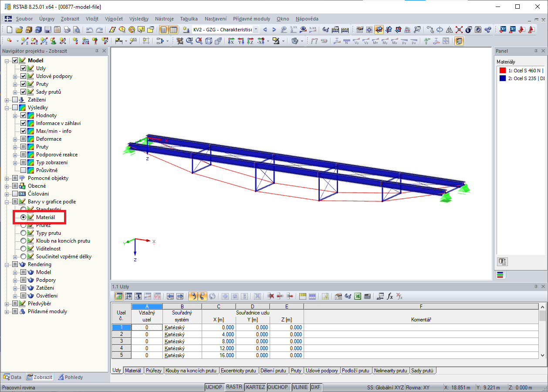Uncheck the Model checkbox in navigator
This screenshot has height=392, width=548.
pos(15,61)
